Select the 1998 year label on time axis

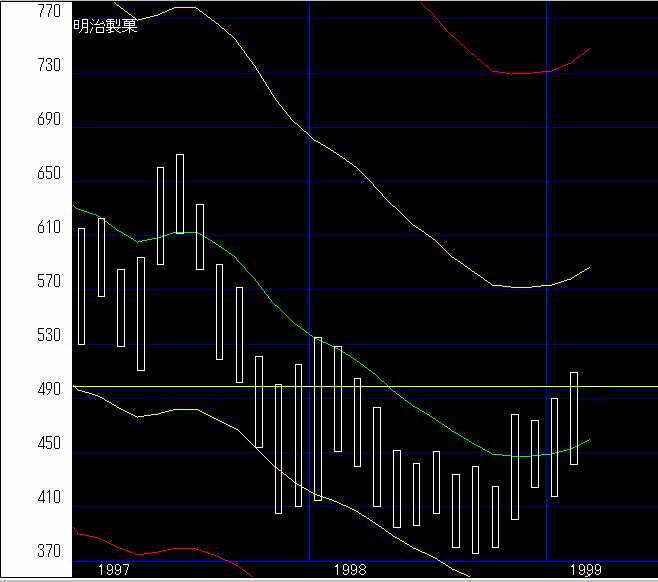350,569
